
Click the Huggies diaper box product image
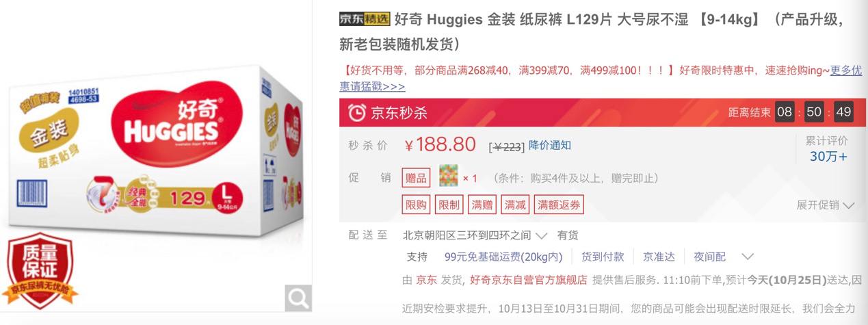[156, 151]
